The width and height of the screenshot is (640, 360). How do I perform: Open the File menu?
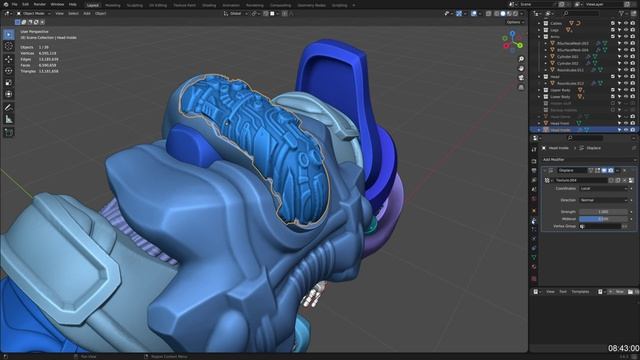(x=15, y=4)
